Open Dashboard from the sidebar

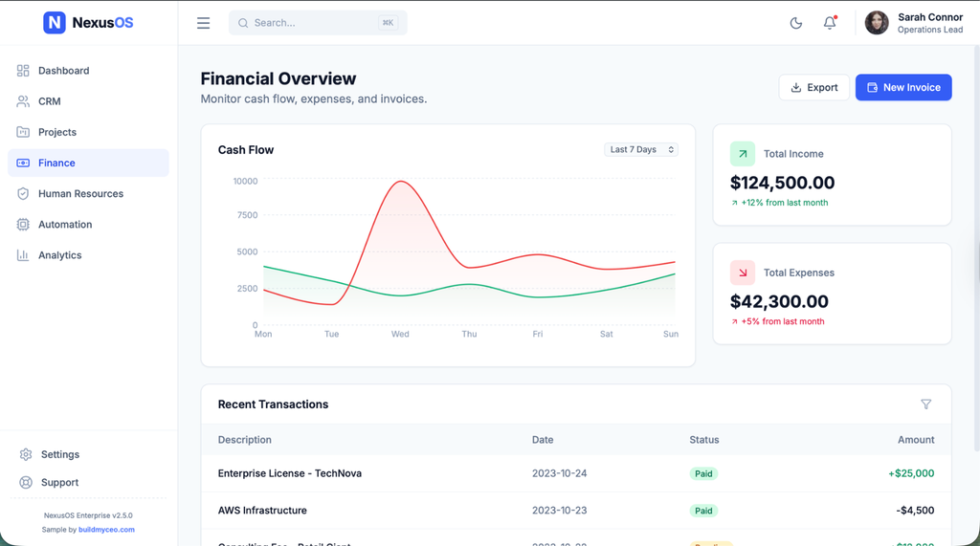click(x=63, y=71)
